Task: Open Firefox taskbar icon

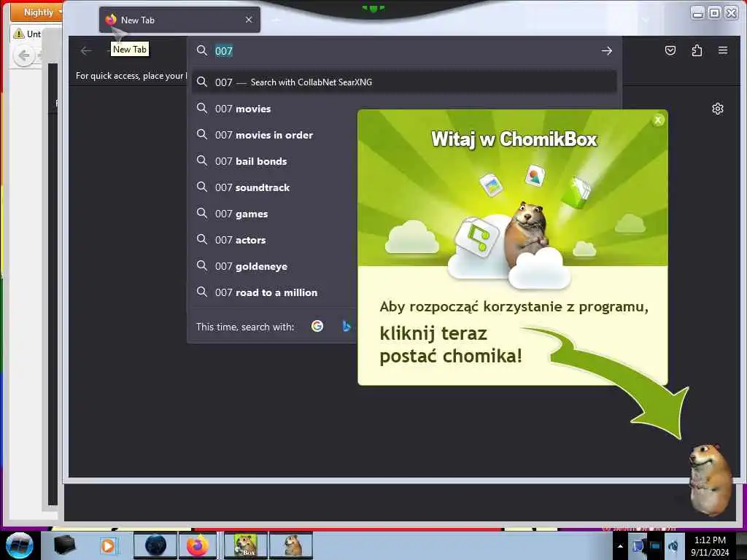Action: (198, 545)
